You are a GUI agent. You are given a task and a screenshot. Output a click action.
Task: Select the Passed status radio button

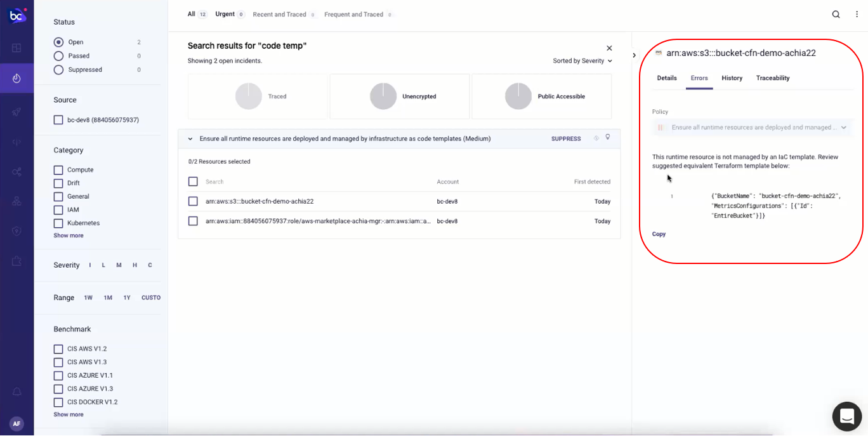(58, 56)
